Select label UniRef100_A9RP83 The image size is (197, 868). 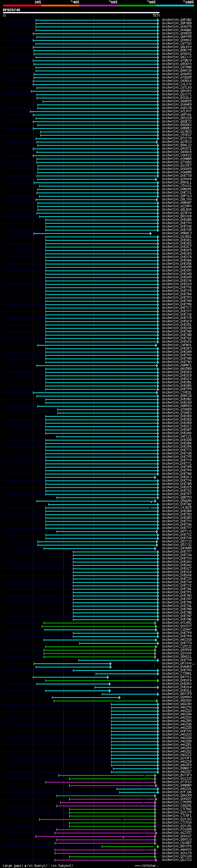point(176,406)
